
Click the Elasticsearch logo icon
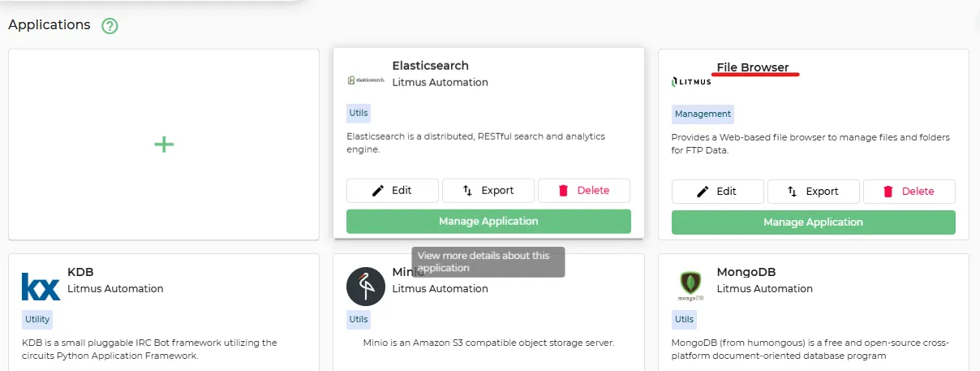366,80
